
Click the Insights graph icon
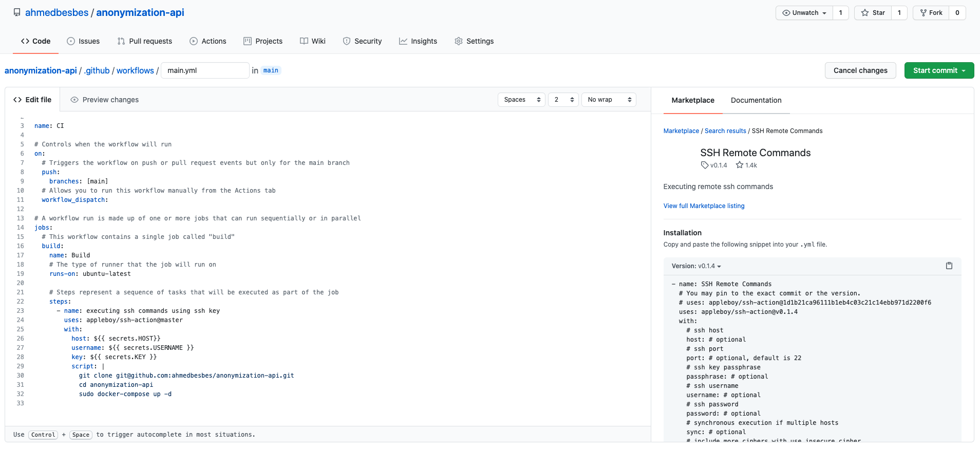403,41
